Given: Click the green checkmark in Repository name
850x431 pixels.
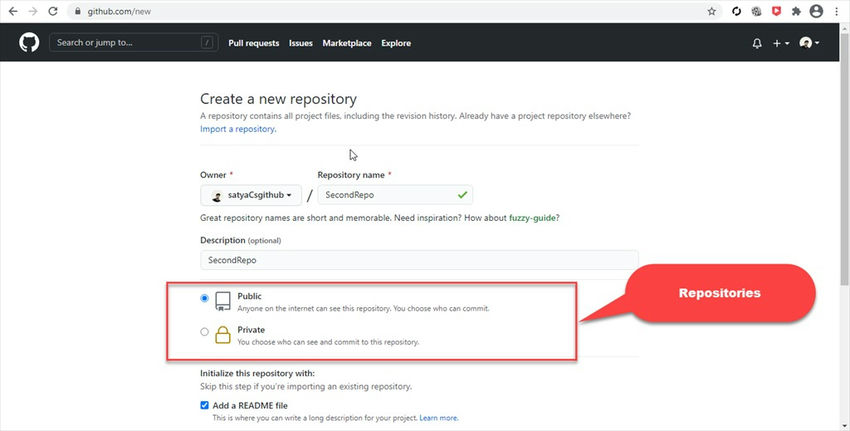Looking at the screenshot, I should point(462,195).
